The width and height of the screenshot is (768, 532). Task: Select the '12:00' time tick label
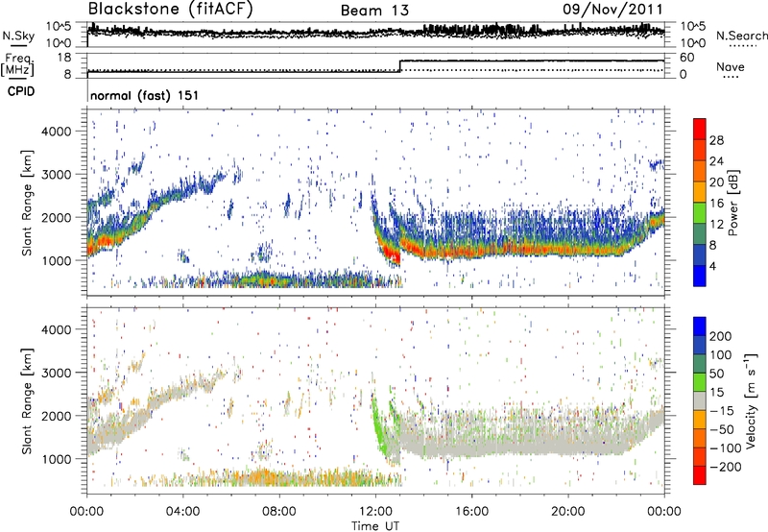375,512
